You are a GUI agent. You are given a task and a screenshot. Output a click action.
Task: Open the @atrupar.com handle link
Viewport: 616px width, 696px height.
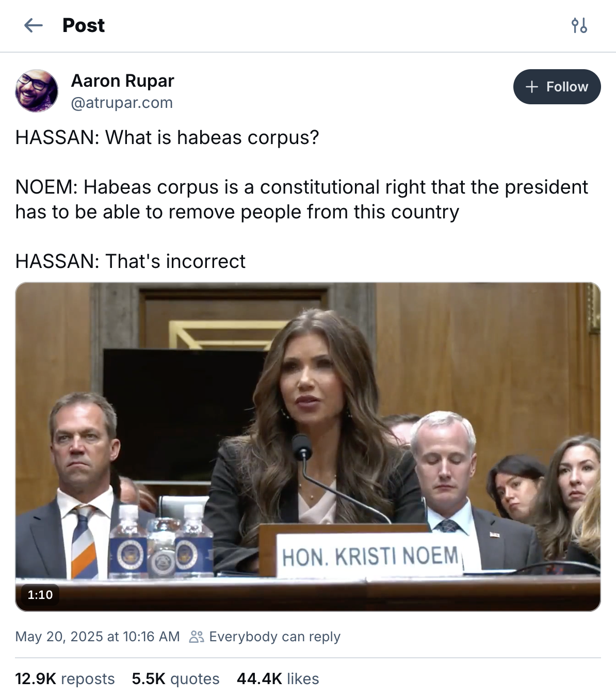click(122, 103)
